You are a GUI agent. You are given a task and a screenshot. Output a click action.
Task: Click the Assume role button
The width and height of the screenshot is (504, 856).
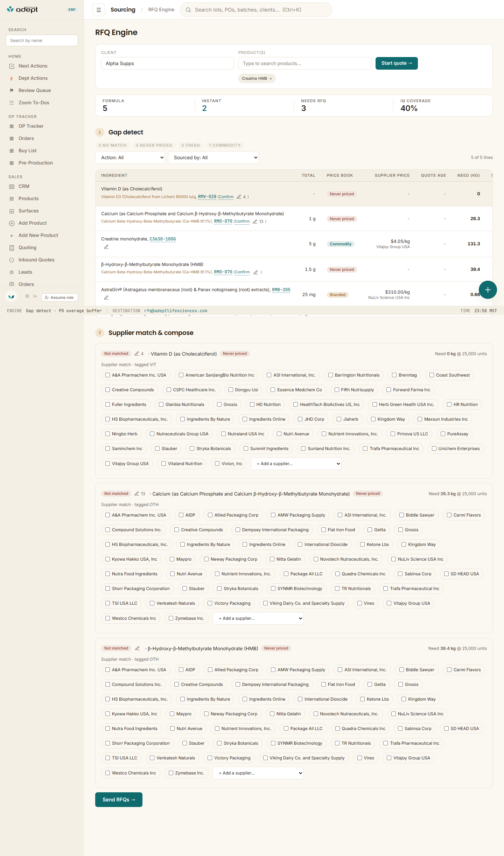59,297
